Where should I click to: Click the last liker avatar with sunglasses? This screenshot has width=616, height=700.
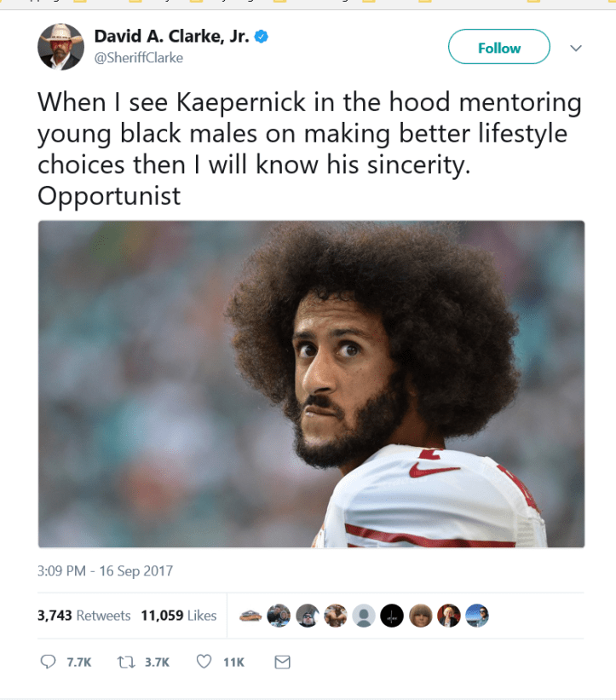pyautogui.click(x=477, y=616)
